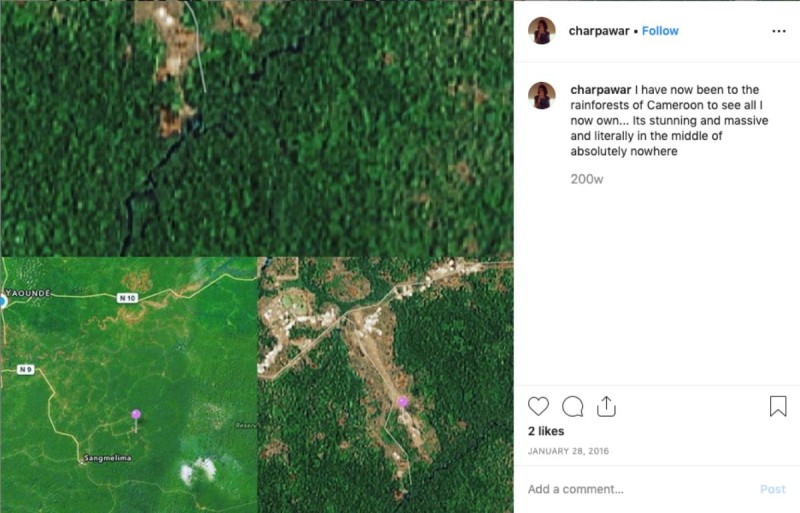
Task: Open the three-dot more options menu
Action: pyautogui.click(x=779, y=31)
